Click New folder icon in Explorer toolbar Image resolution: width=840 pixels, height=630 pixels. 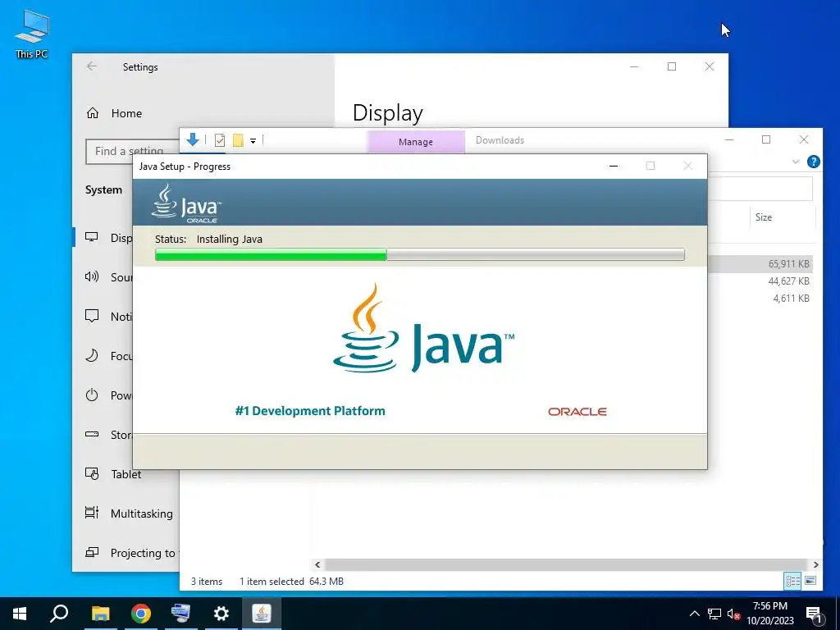pyautogui.click(x=238, y=140)
